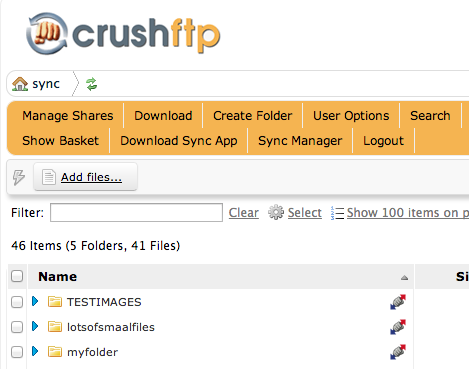Refresh listing with green arrows icon
The image size is (469, 369).
coord(91,84)
